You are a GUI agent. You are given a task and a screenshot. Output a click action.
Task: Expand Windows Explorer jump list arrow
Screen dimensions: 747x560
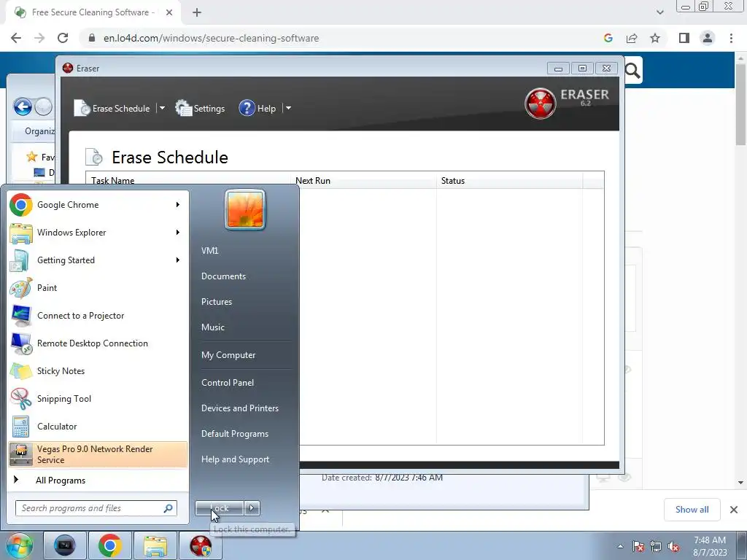pyautogui.click(x=178, y=233)
